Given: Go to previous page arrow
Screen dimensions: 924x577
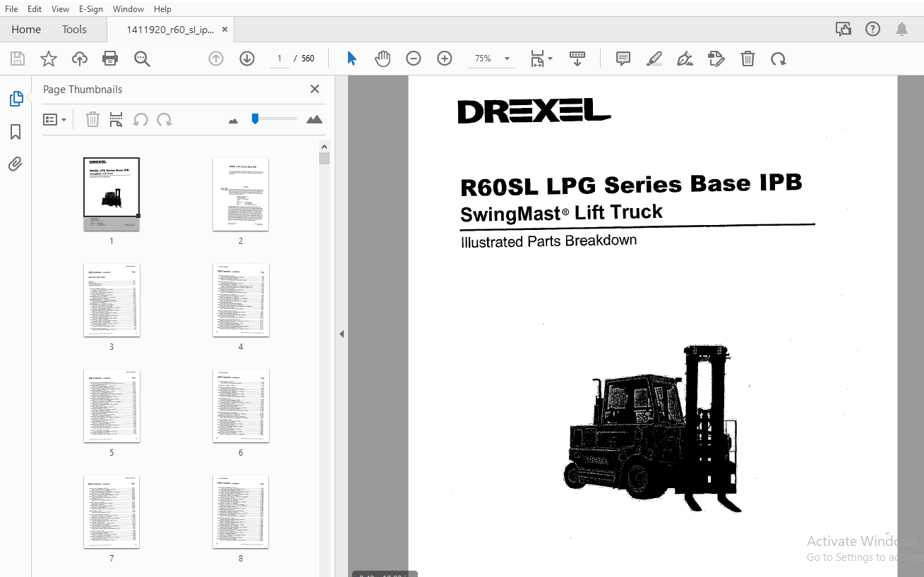Looking at the screenshot, I should pos(216,59).
